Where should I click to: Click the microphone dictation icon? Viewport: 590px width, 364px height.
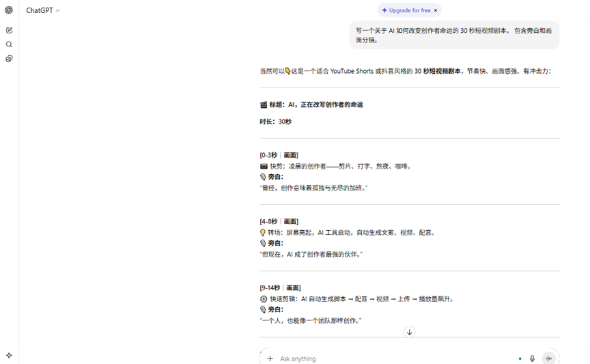tap(532, 359)
